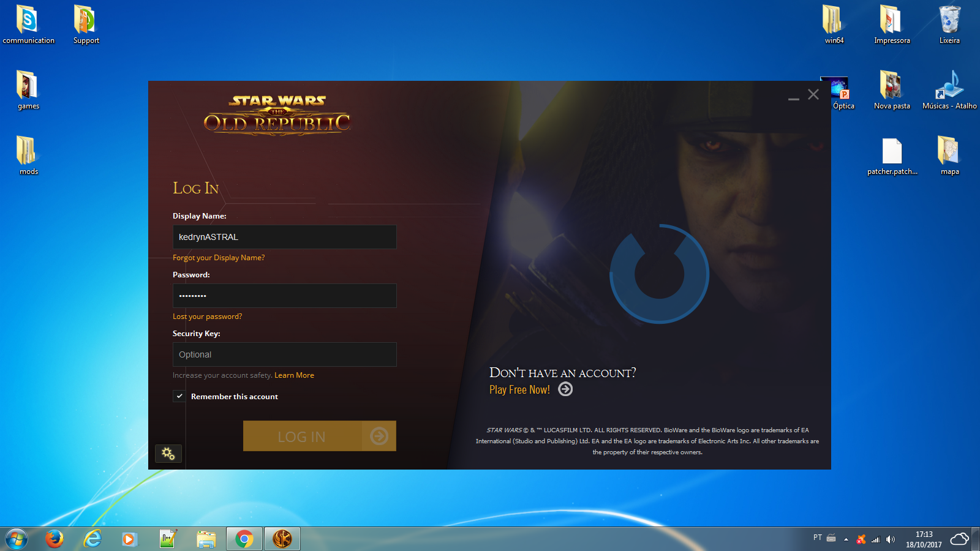Open the Recycle Bin 'Lixeira' icon
This screenshot has height=551, width=980.
coord(949,24)
